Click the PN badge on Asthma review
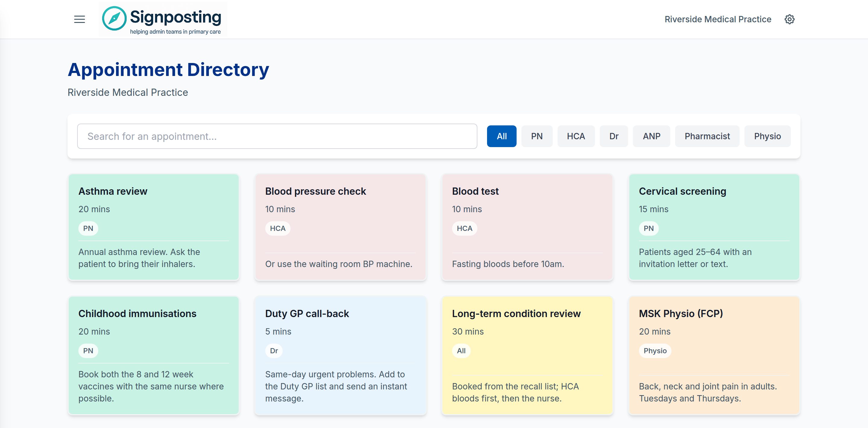The height and width of the screenshot is (428, 868). pos(88,228)
